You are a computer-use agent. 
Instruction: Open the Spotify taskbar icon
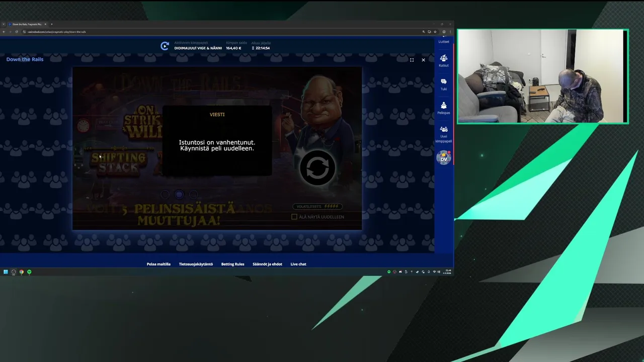click(x=29, y=272)
